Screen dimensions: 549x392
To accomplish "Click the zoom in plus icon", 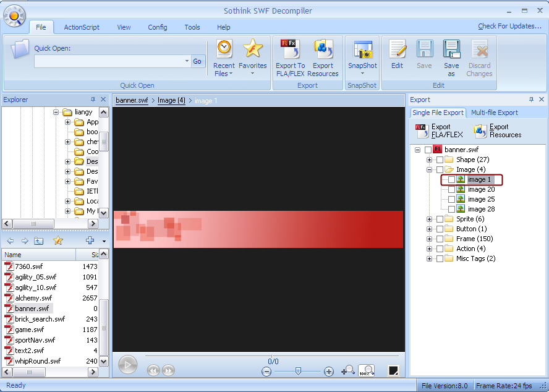I will 329,372.
